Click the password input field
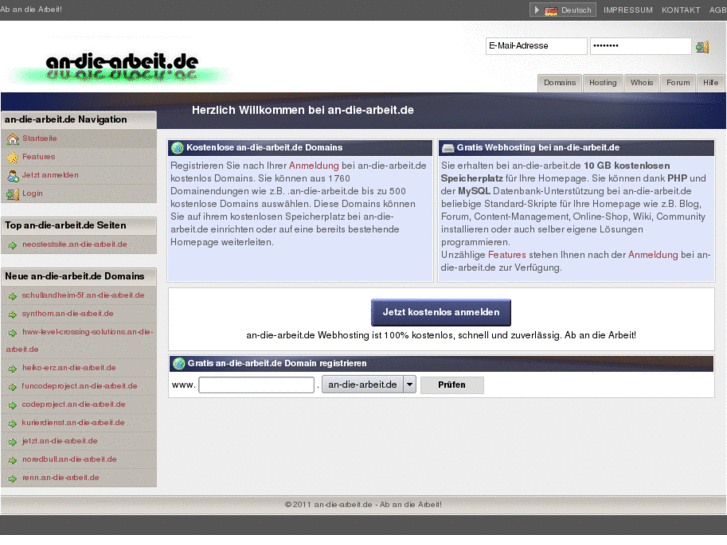This screenshot has width=727, height=545. [x=640, y=46]
